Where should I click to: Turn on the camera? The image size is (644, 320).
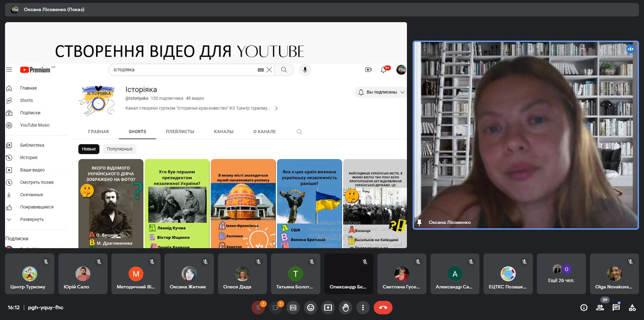tap(276, 308)
